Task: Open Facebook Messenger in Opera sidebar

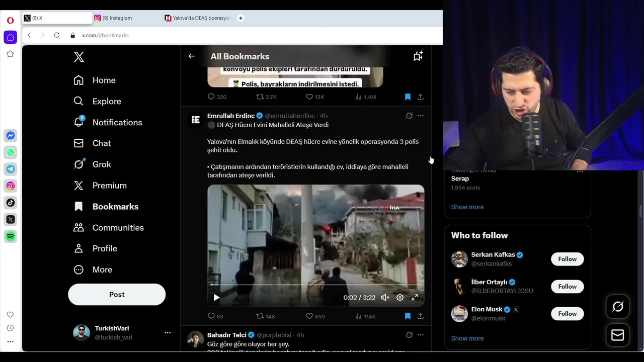Action: tap(10, 136)
